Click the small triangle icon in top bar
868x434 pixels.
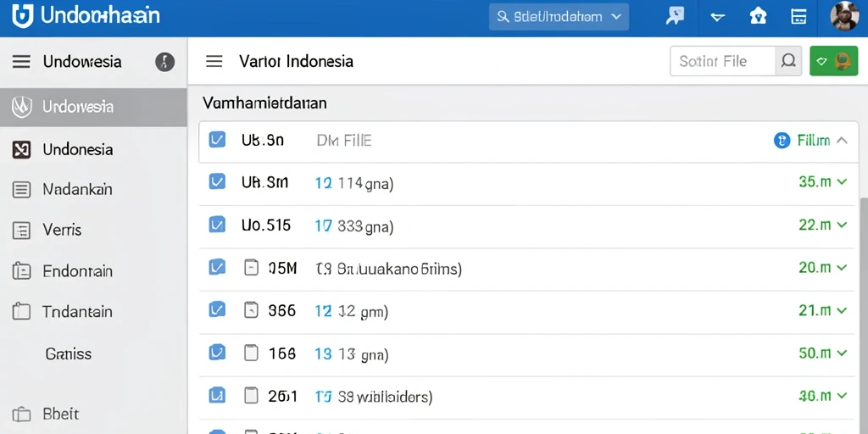pyautogui.click(x=717, y=17)
